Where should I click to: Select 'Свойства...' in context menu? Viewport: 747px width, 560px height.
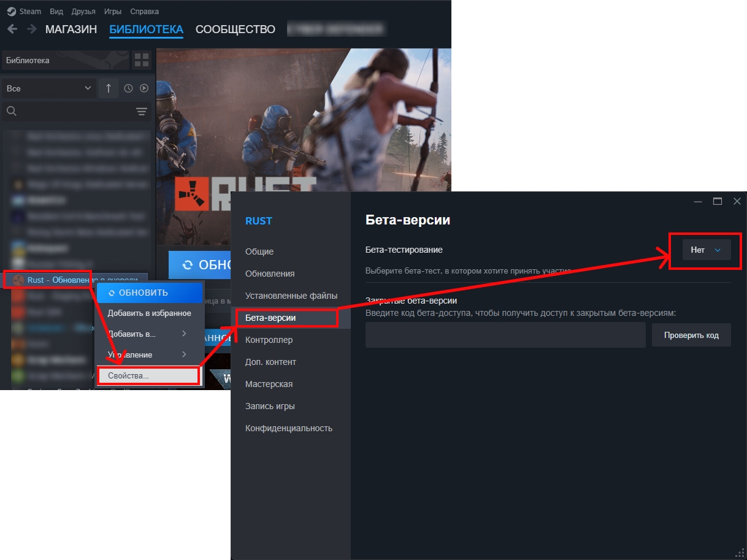(147, 375)
